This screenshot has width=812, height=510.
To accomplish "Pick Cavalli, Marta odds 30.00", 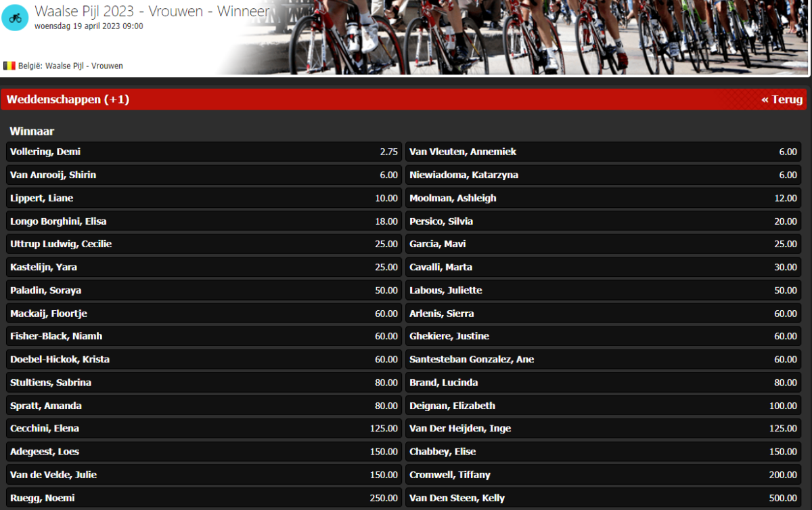I will (x=603, y=267).
